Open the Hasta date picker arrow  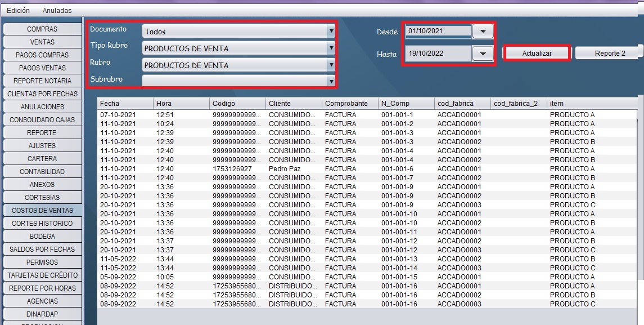pos(483,54)
